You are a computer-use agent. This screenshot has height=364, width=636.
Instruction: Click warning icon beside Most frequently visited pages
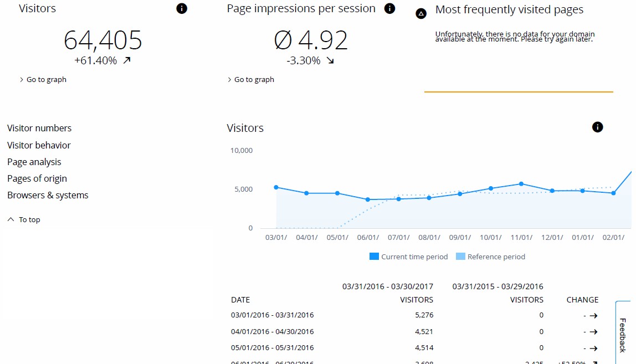coord(421,14)
